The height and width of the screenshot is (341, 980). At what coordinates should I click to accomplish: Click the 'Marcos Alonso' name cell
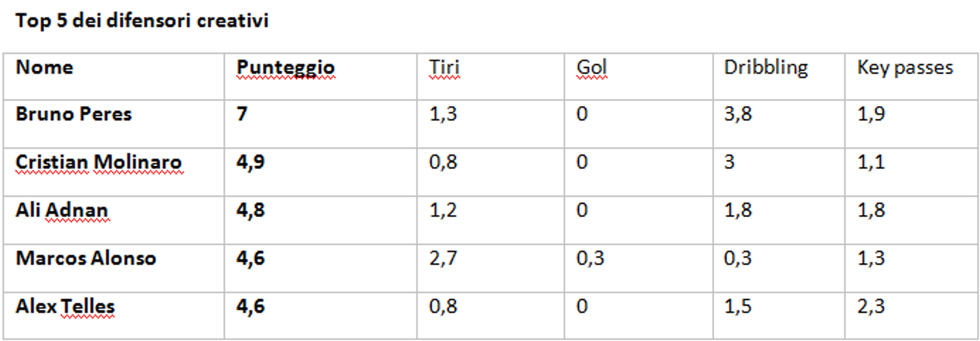point(86,258)
